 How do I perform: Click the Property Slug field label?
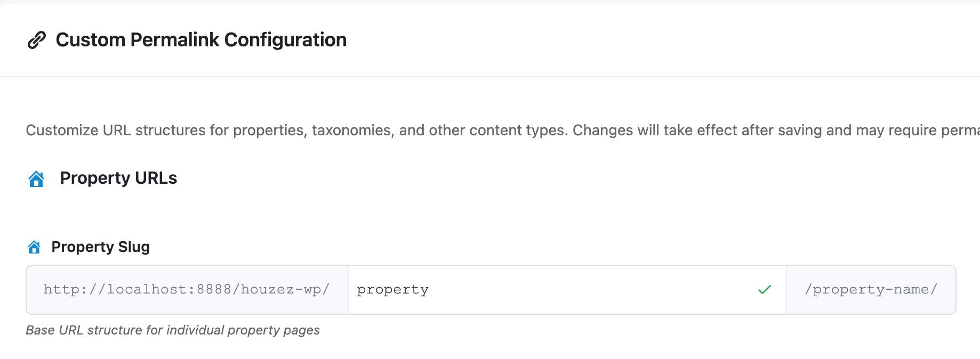(101, 247)
